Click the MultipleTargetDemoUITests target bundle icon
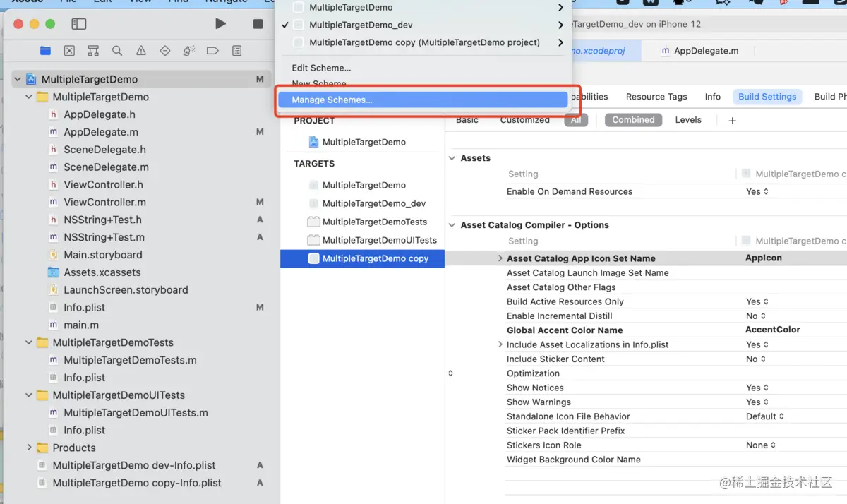The width and height of the screenshot is (847, 504). point(314,240)
